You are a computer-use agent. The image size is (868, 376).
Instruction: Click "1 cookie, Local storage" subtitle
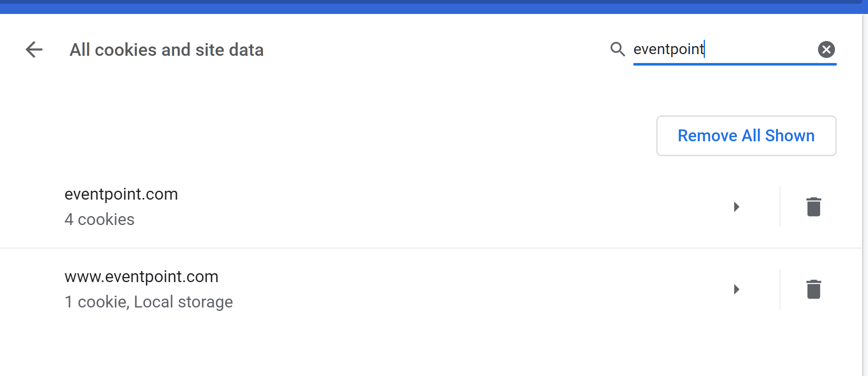pos(149,302)
